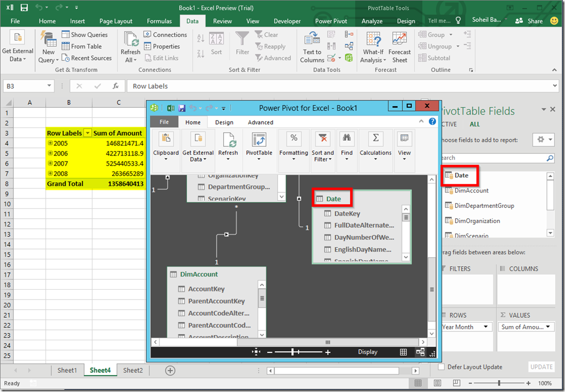The height and width of the screenshot is (392, 565).
Task: Click the Share button
Action: [529, 21]
